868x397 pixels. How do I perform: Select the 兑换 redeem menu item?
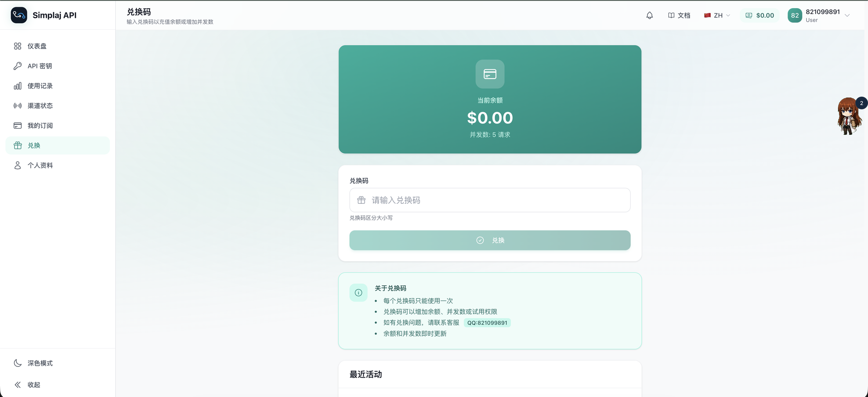57,146
